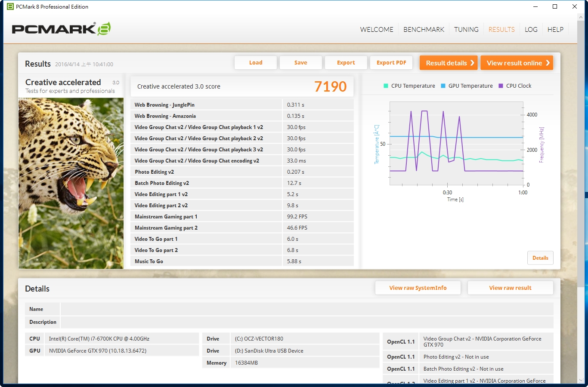The width and height of the screenshot is (588, 387).
Task: Click the 46.6 FPS value
Action: [297, 228]
